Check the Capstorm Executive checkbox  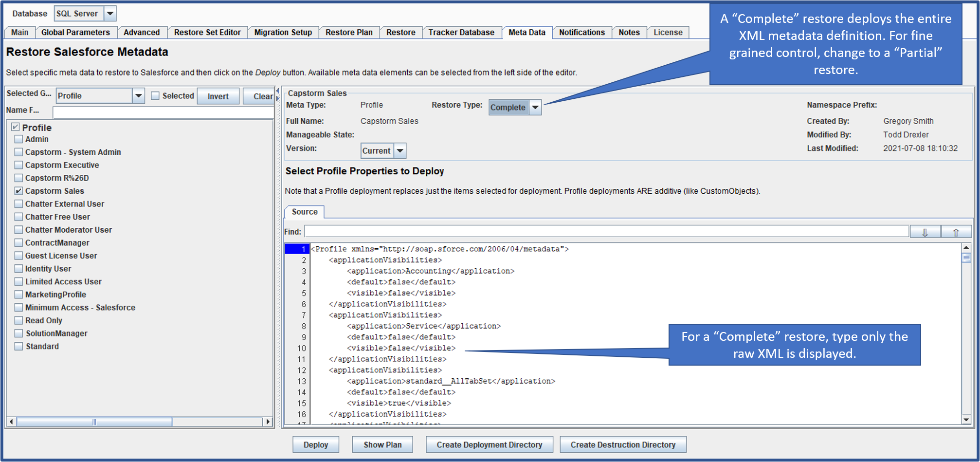(18, 165)
